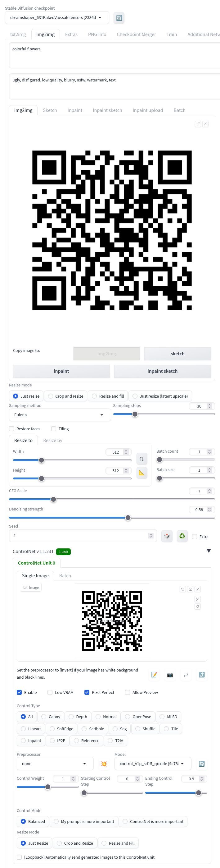Viewport: 220px width, 868px height.
Task: Copy image to inpaint sketch button
Action: pos(163,371)
